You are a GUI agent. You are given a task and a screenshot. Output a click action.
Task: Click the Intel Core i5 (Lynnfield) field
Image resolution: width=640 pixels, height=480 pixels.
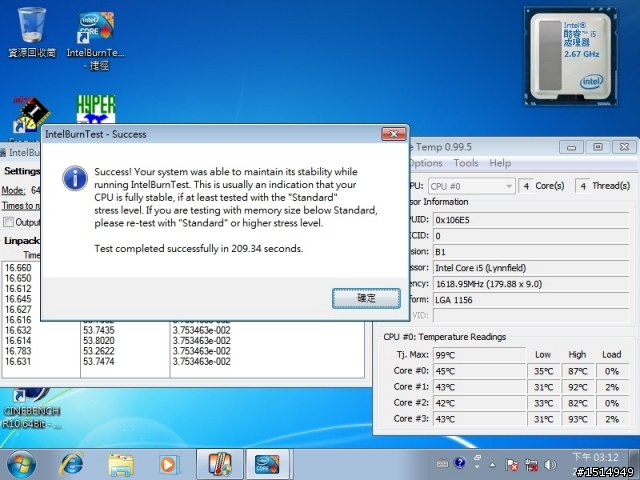(x=531, y=268)
